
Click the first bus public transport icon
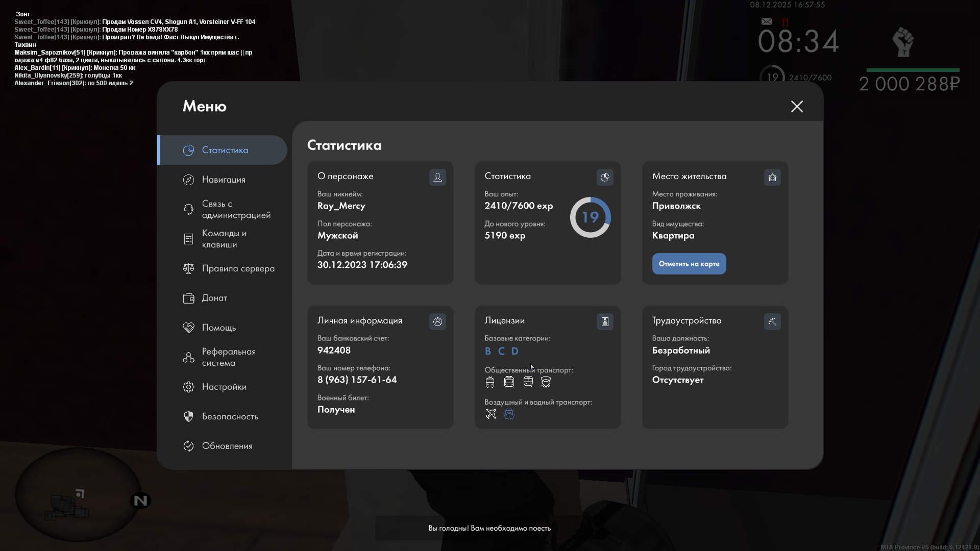pyautogui.click(x=490, y=382)
